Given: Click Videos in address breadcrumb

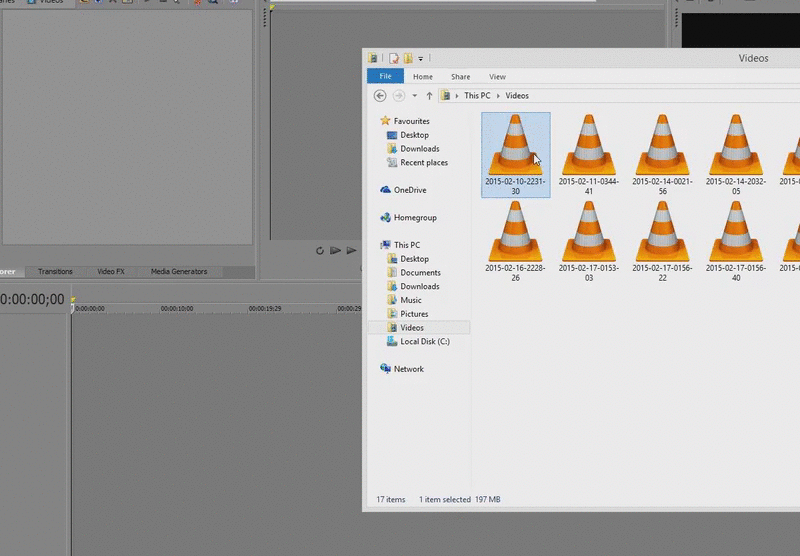Looking at the screenshot, I should (x=517, y=95).
